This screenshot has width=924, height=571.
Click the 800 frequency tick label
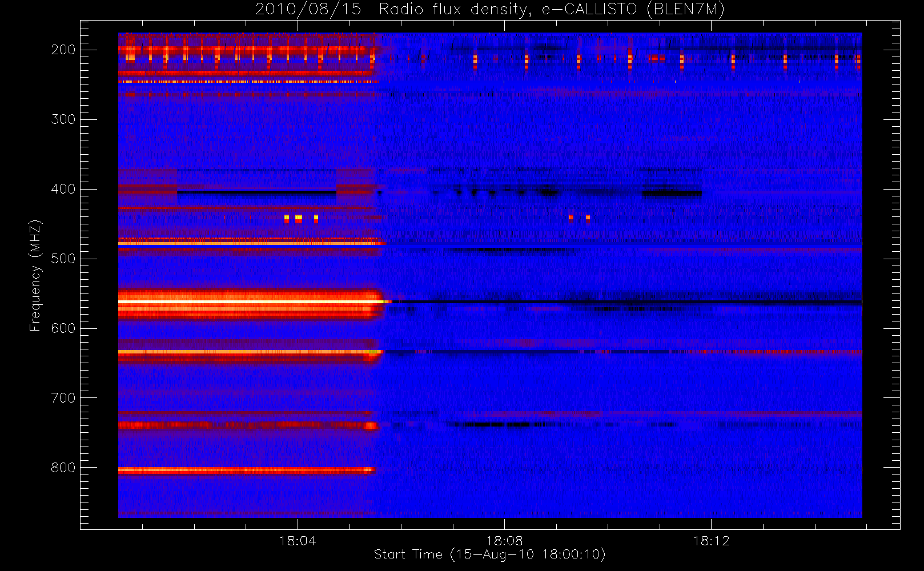[x=63, y=468]
